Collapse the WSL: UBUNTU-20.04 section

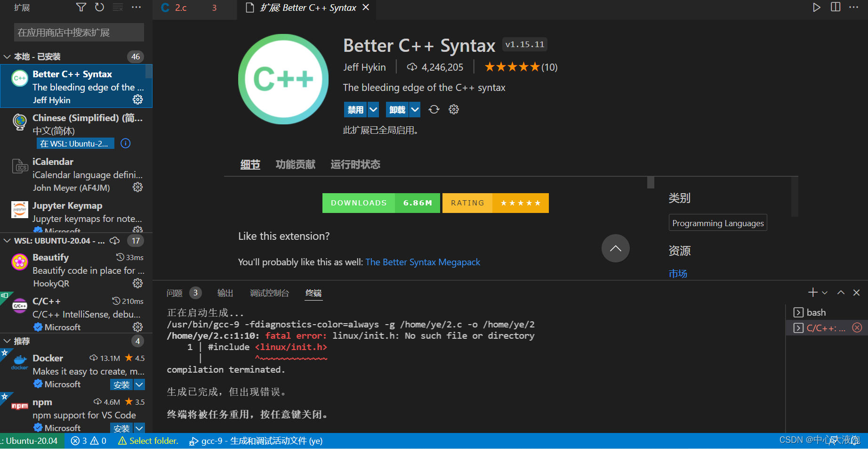click(x=7, y=241)
